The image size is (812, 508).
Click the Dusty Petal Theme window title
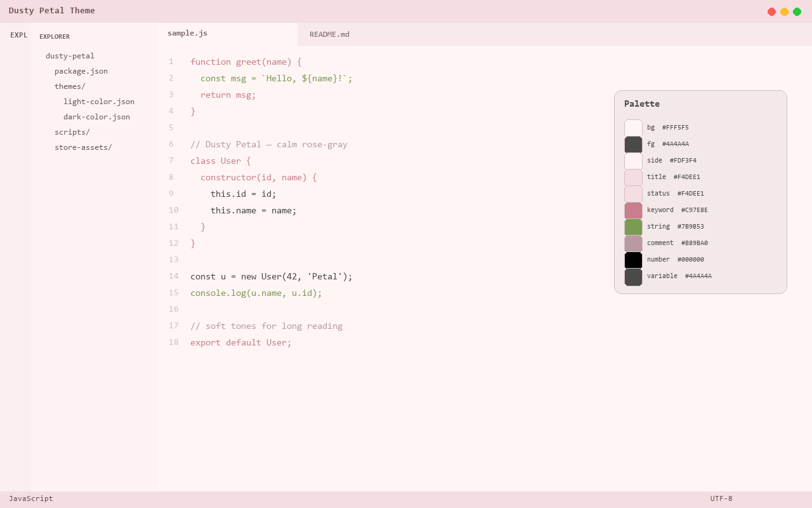pos(52,10)
